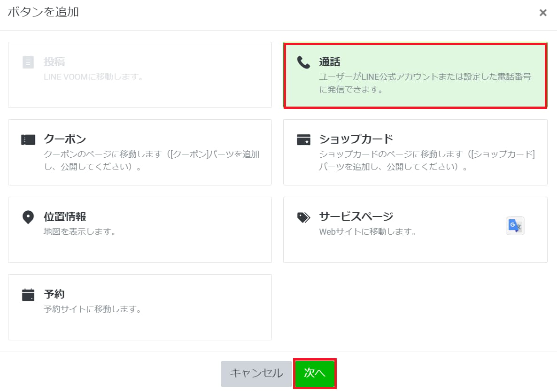Click the 通話 description about 電話番号
Viewport: 557px width, 392px height.
pos(425,83)
